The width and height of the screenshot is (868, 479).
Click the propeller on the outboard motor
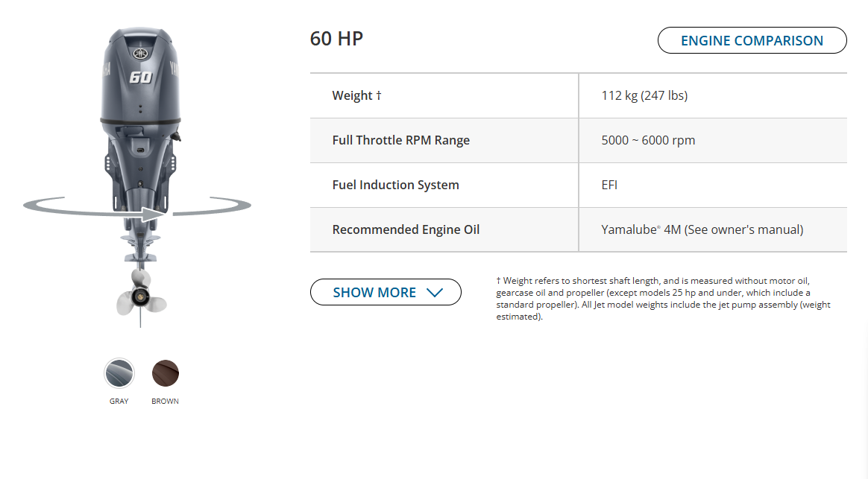(x=141, y=296)
